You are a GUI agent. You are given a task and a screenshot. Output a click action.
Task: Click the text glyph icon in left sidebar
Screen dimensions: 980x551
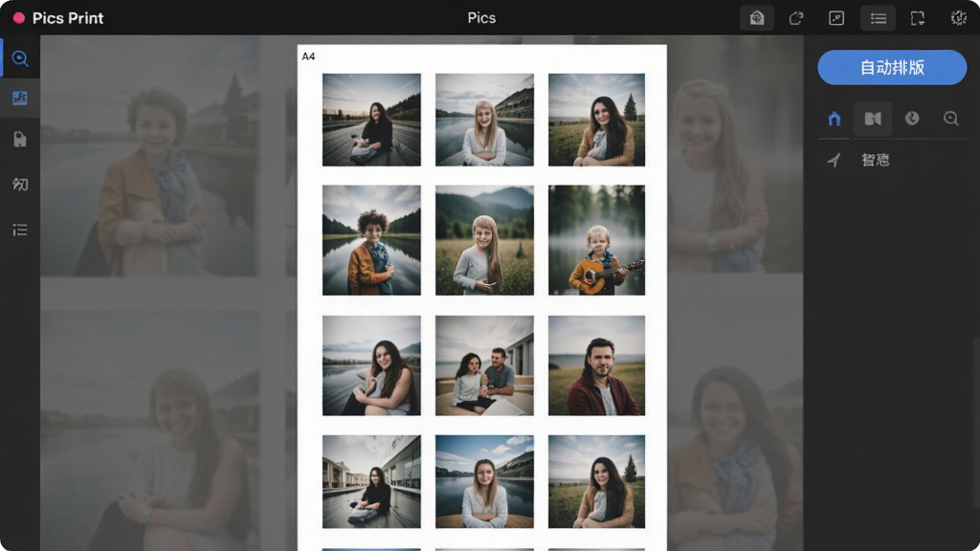(x=20, y=185)
